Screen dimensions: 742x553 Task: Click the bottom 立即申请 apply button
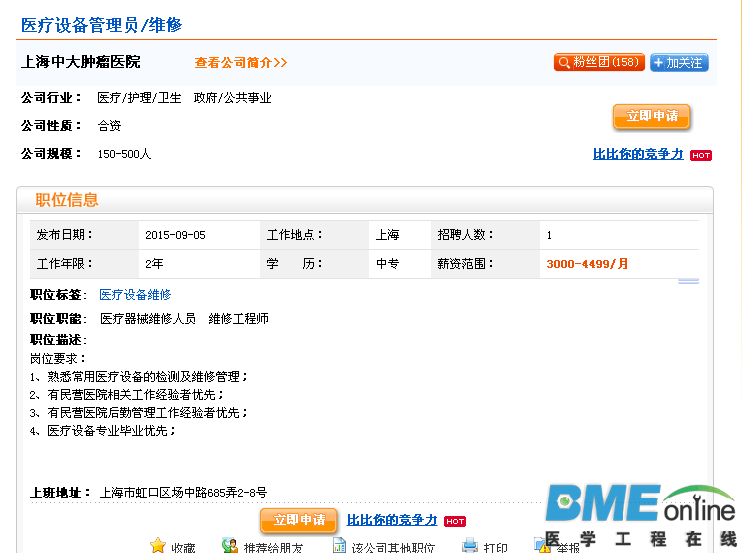pyautogui.click(x=299, y=520)
